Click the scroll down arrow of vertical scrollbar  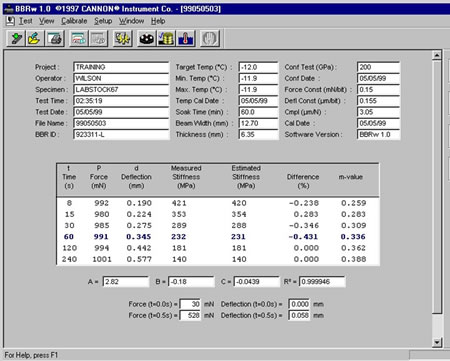click(x=437, y=342)
